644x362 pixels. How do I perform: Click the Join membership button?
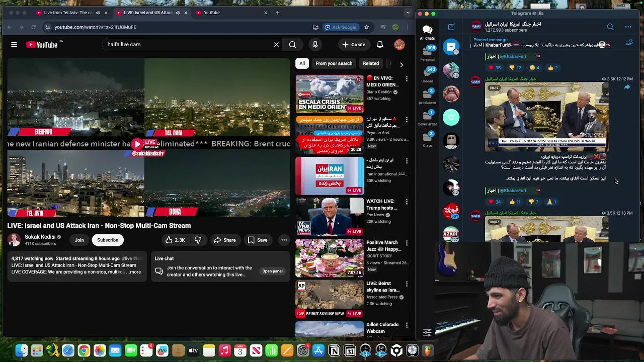click(79, 240)
